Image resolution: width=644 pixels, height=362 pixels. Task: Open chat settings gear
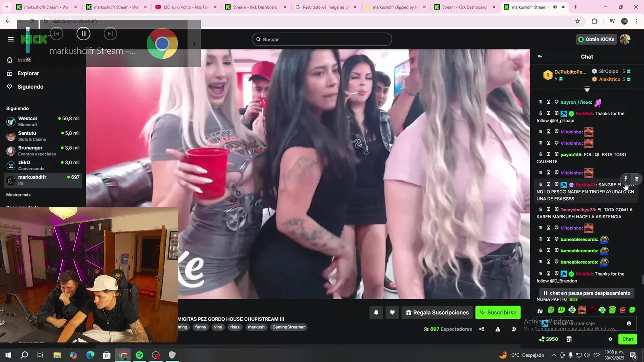click(x=610, y=339)
